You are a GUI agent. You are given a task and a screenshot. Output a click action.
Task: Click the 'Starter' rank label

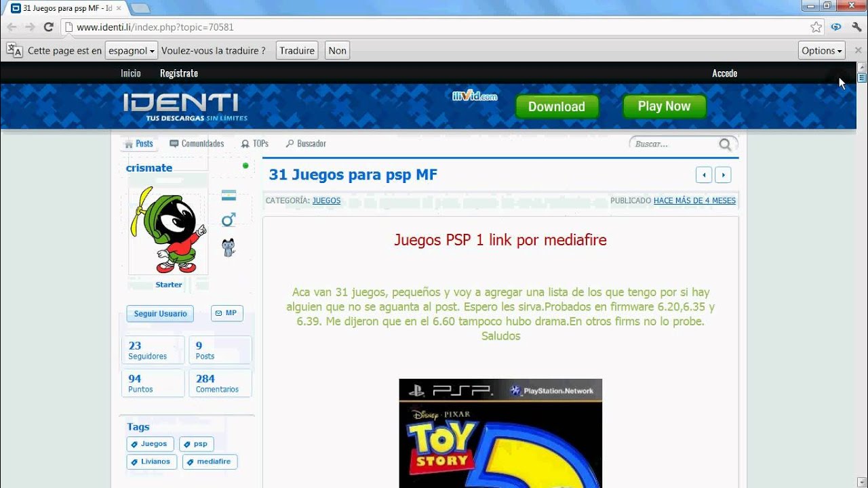pos(169,285)
